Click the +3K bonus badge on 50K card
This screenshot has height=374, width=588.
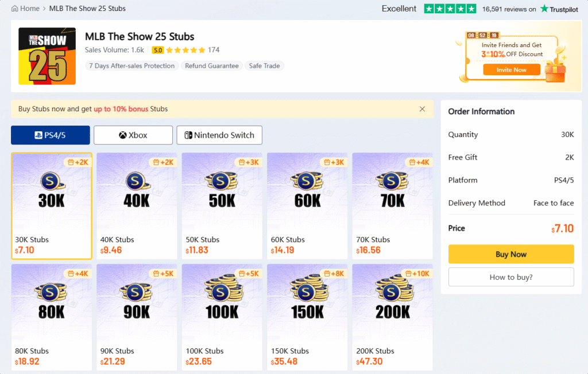coord(248,162)
